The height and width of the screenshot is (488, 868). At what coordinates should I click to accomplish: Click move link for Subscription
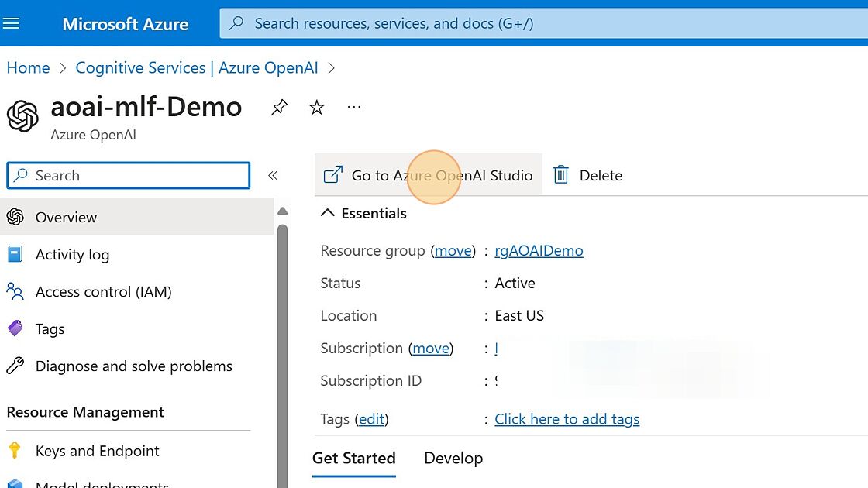pyautogui.click(x=431, y=348)
